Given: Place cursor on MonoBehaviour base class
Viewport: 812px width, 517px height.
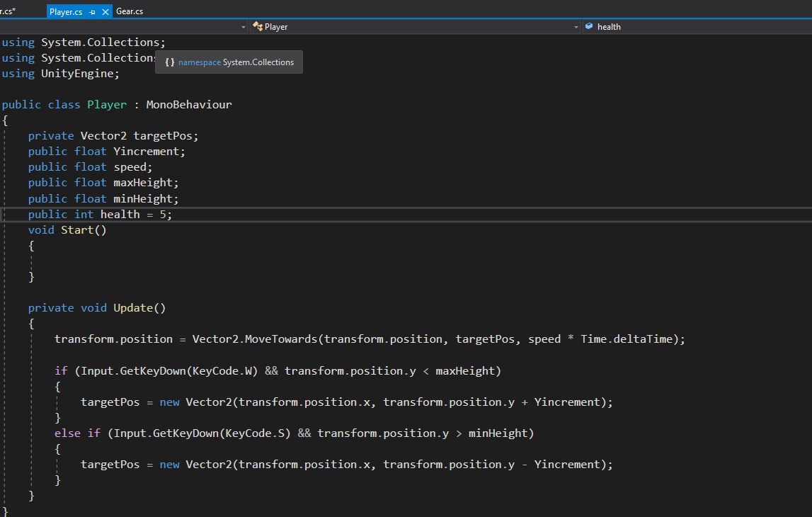Looking at the screenshot, I should coord(189,105).
